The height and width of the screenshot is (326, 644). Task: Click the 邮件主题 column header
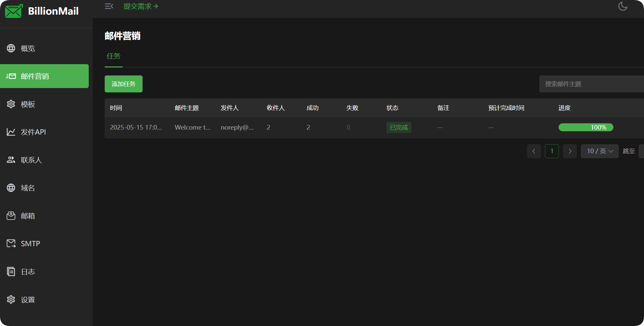click(187, 108)
